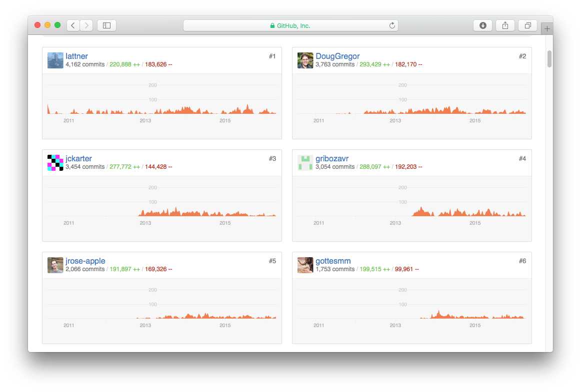The image size is (581, 392).
Task: Go back with Safari's back arrow
Action: tap(73, 25)
